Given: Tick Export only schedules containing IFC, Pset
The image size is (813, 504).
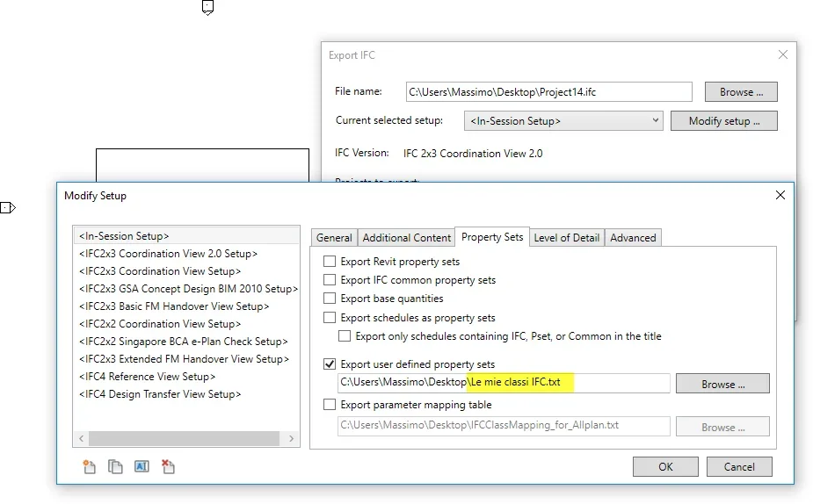Looking at the screenshot, I should [x=345, y=336].
